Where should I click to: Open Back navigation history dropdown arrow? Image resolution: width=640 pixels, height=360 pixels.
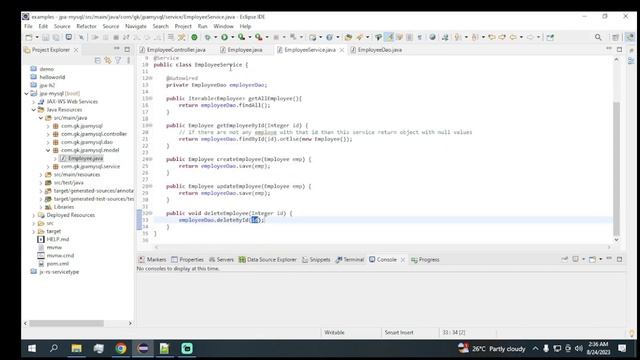[521, 38]
